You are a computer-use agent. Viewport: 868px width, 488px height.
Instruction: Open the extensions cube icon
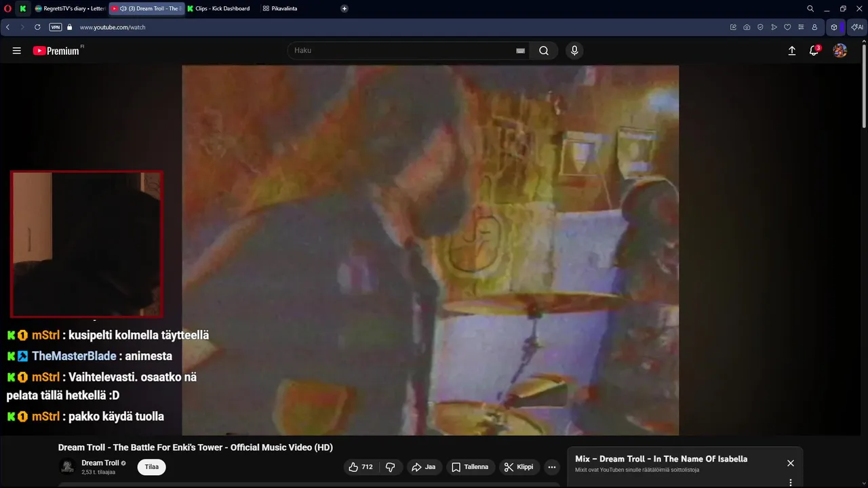pos(834,27)
